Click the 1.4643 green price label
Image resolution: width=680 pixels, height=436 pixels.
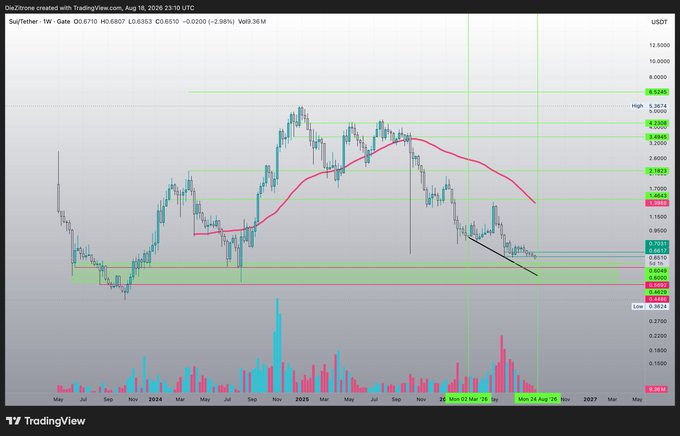(x=657, y=196)
